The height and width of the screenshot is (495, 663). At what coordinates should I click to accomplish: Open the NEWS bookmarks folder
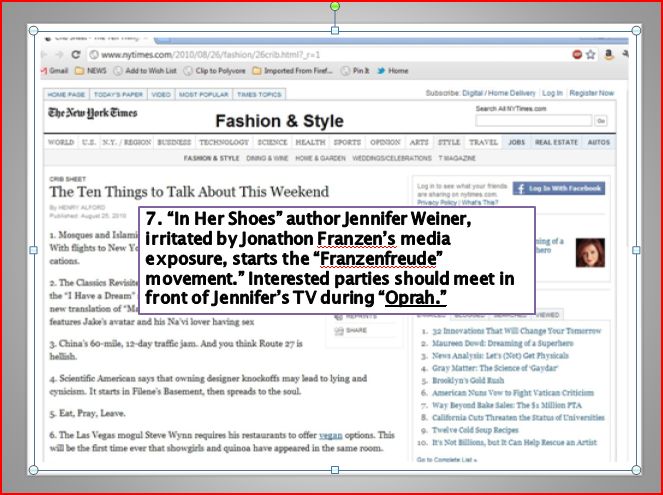click(91, 71)
